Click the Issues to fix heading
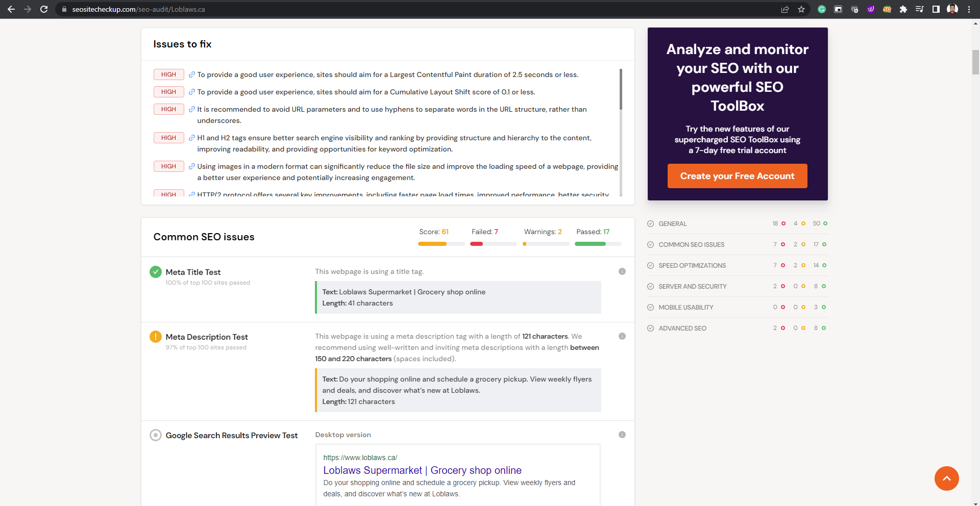The width and height of the screenshot is (980, 506). 182,44
